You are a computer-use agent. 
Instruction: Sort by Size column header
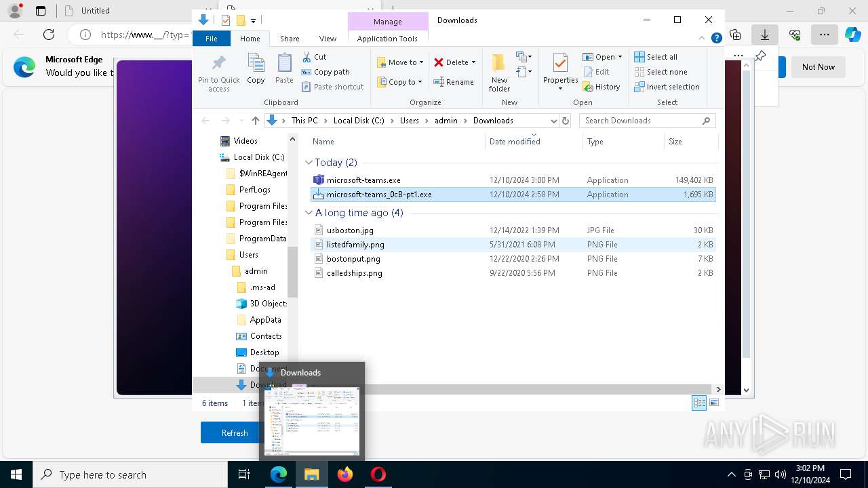click(x=690, y=142)
